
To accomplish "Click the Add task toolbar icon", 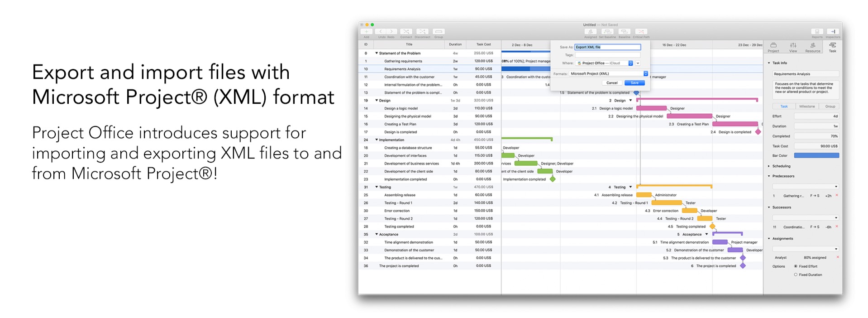I will pos(366,32).
